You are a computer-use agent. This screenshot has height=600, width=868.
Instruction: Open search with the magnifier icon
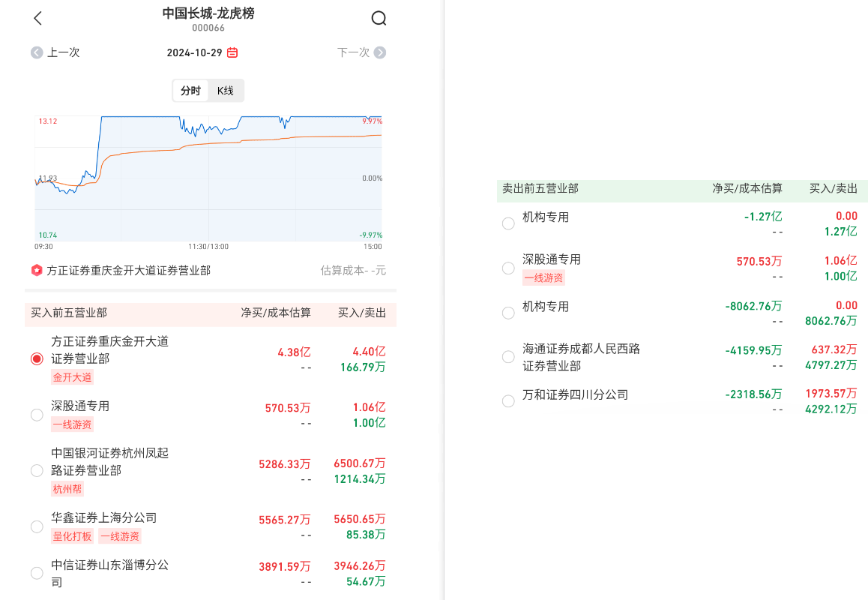point(379,19)
